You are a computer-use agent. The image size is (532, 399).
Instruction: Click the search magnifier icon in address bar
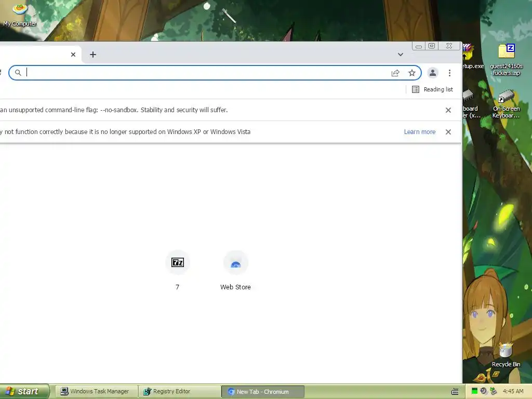[18, 73]
